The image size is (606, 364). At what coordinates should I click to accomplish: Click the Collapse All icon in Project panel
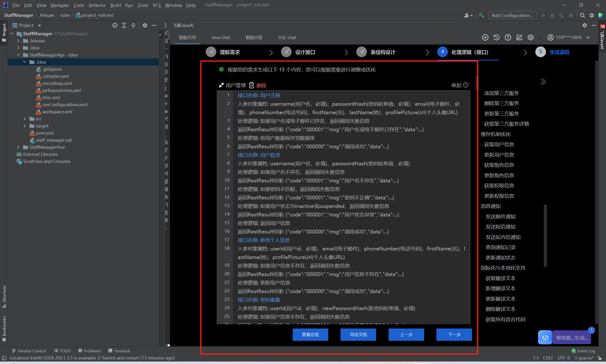[x=133, y=25]
